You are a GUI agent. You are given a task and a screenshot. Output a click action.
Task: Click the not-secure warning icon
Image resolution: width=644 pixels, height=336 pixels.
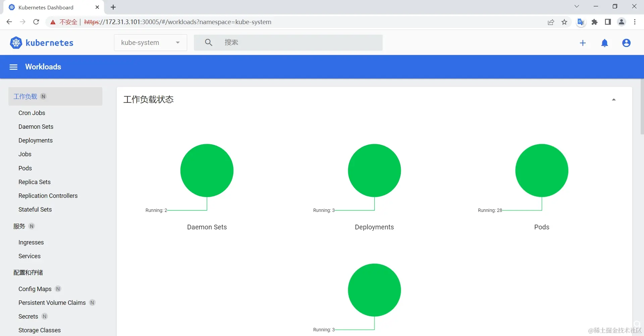click(x=53, y=22)
